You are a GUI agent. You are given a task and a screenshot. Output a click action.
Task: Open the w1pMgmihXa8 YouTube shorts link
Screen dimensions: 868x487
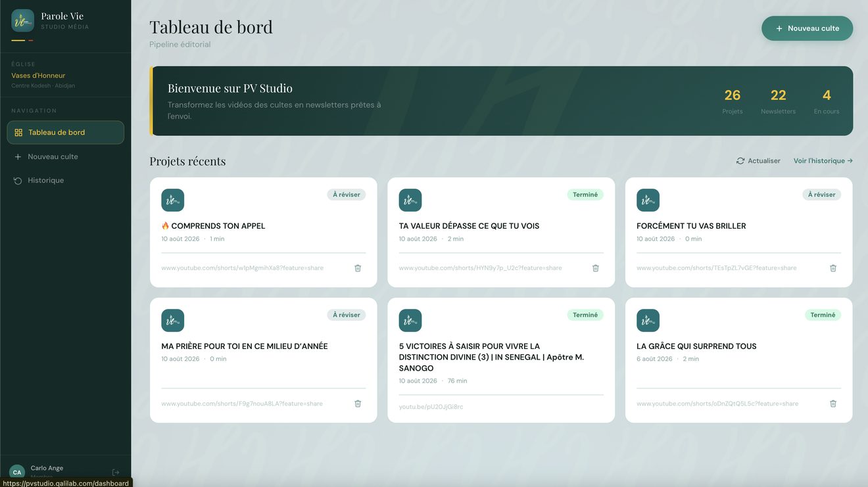[243, 268]
